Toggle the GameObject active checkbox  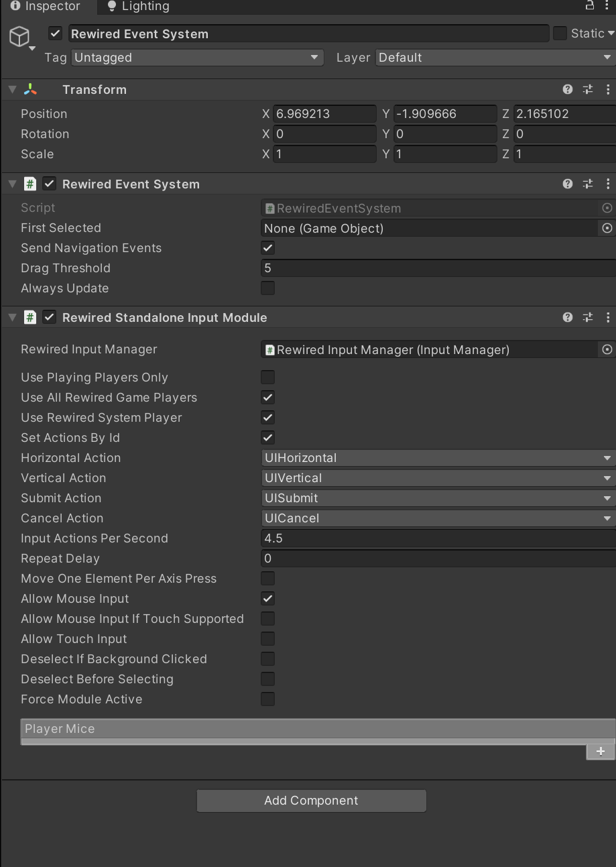[56, 34]
